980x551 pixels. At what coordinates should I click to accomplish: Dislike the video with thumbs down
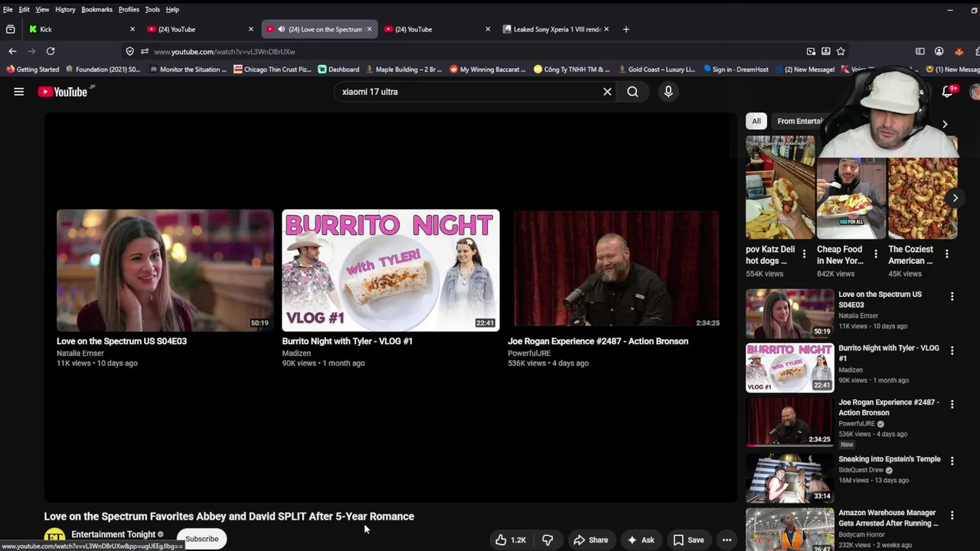[x=547, y=540]
